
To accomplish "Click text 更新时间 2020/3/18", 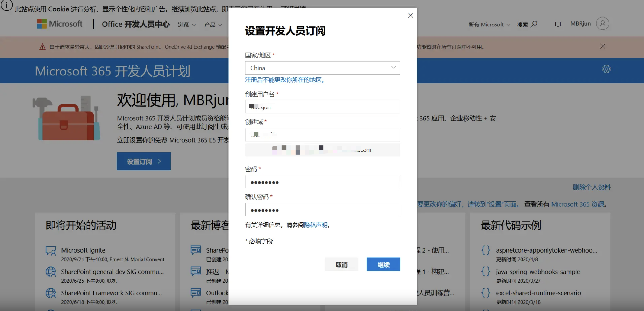I will (x=518, y=302).
